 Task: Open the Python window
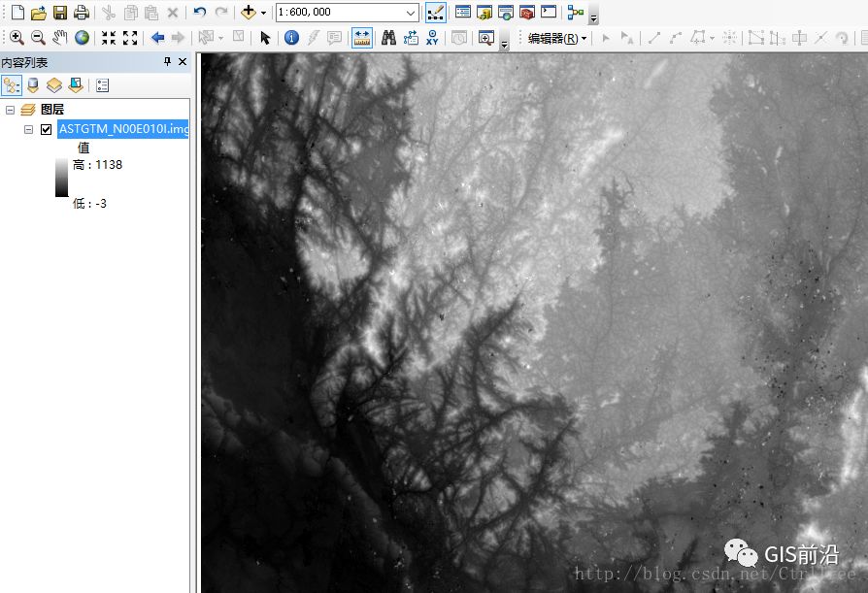[x=548, y=12]
